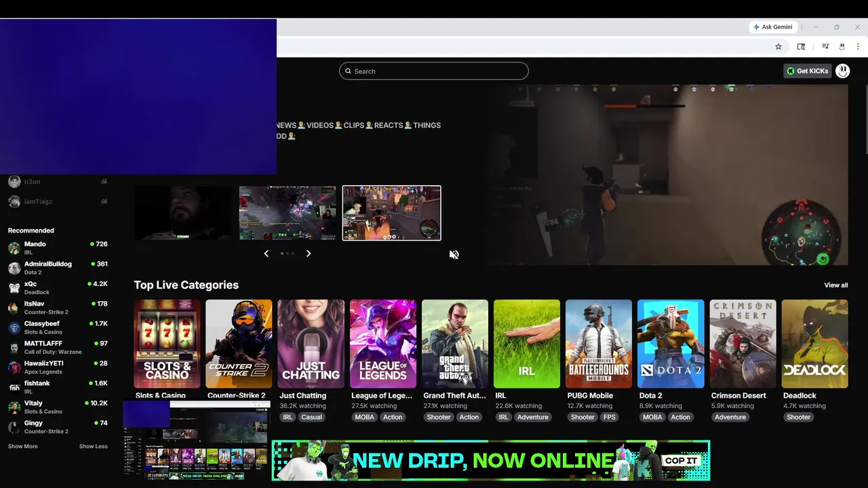The image size is (868, 488).
Task: Open offline followed channel n3on
Action: pos(58,182)
